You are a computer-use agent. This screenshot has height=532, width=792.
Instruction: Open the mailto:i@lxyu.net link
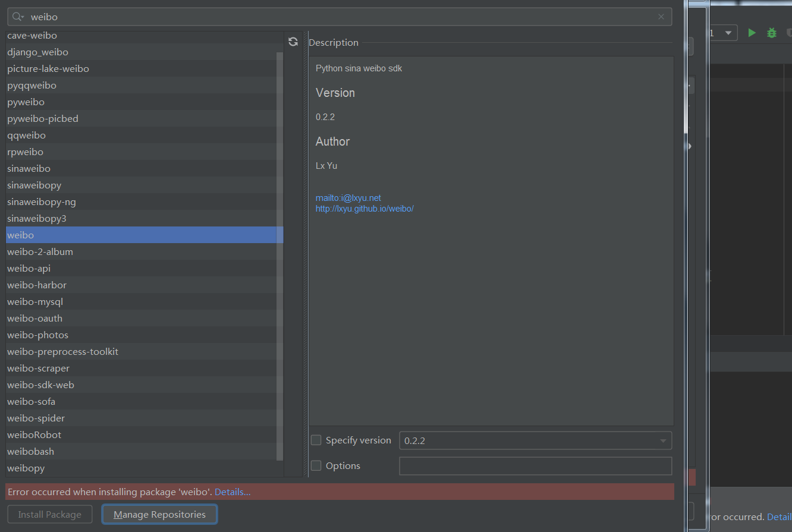point(348,198)
